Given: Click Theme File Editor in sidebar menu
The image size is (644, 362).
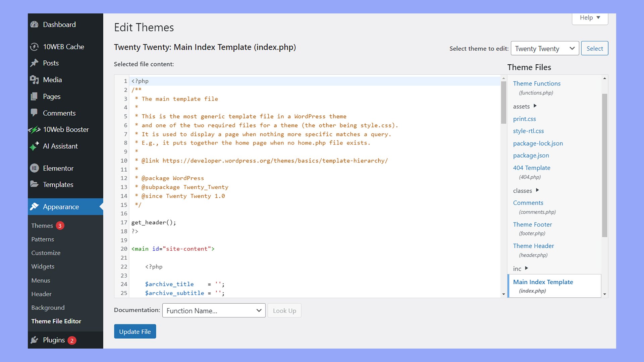Looking at the screenshot, I should click(x=56, y=321).
